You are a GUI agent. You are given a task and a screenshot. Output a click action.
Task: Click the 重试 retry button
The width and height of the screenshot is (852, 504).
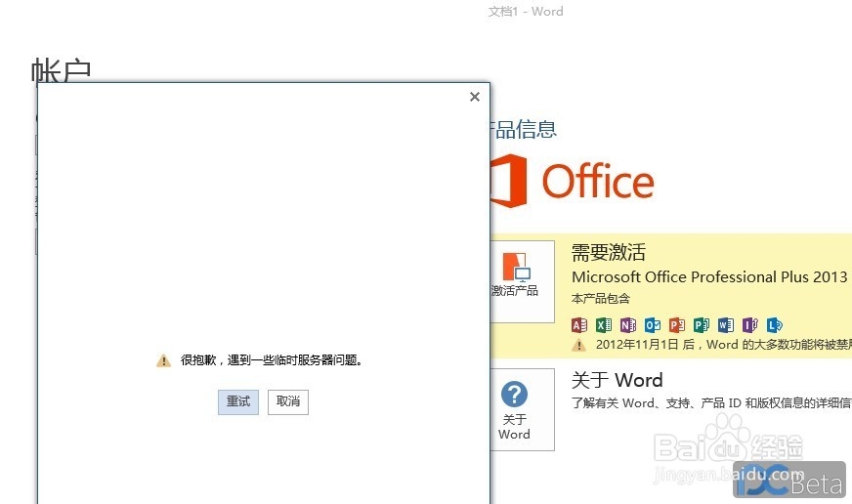point(238,401)
